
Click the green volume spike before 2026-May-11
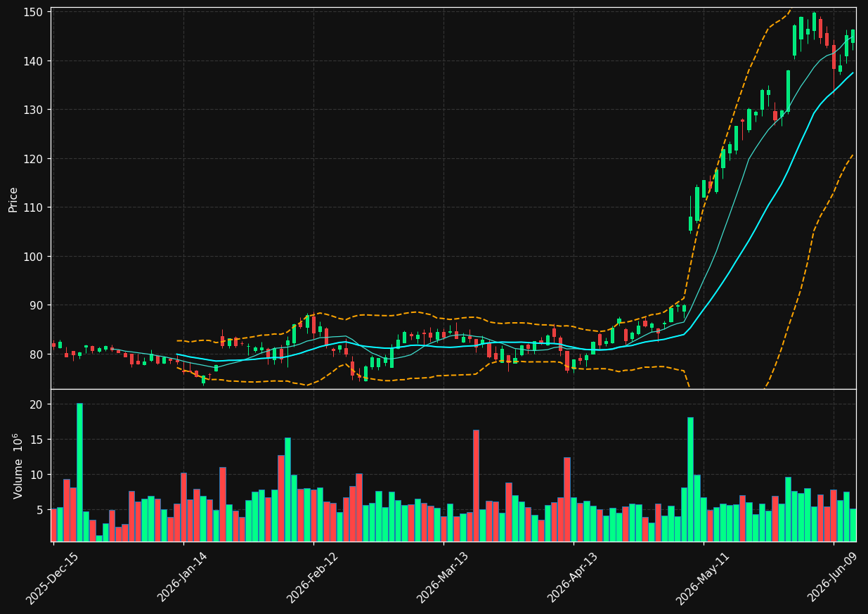click(690, 480)
